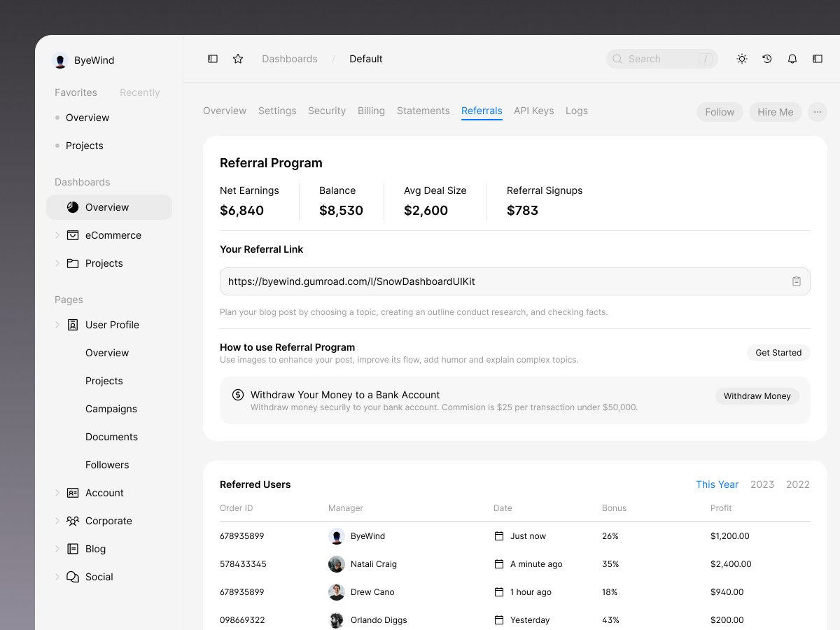Expand the Social chevron
The width and height of the screenshot is (840, 630).
click(x=57, y=577)
